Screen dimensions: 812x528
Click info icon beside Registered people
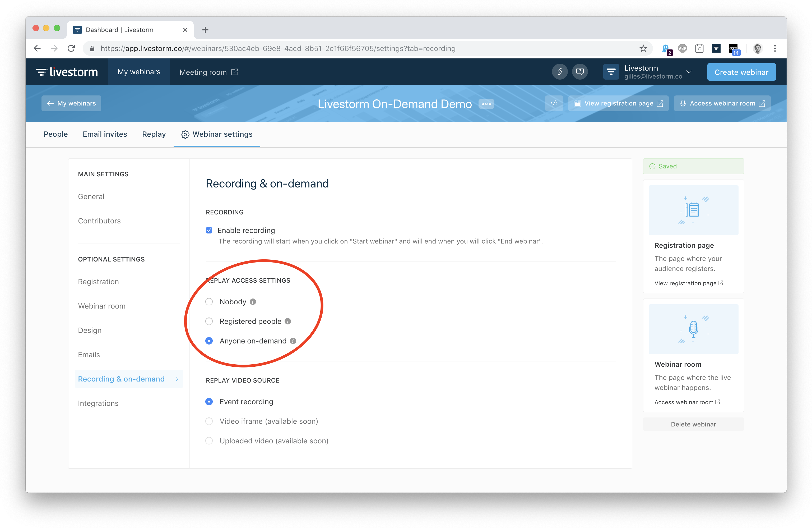(x=287, y=321)
